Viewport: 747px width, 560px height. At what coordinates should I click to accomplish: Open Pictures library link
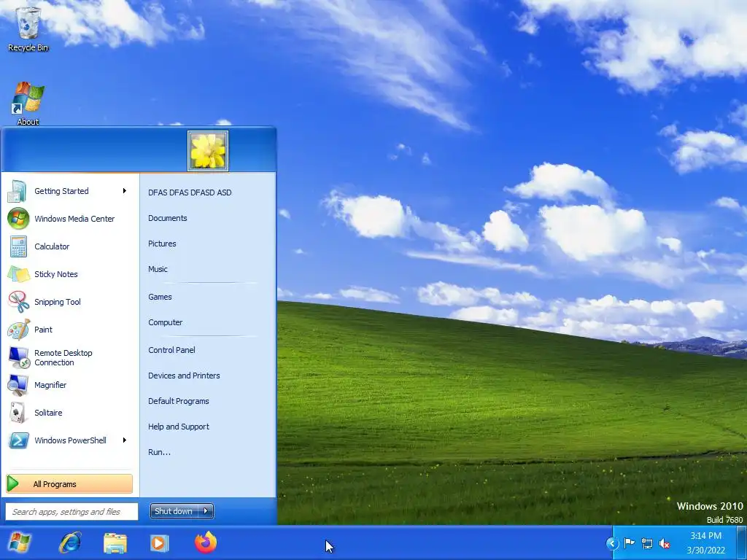click(x=162, y=244)
